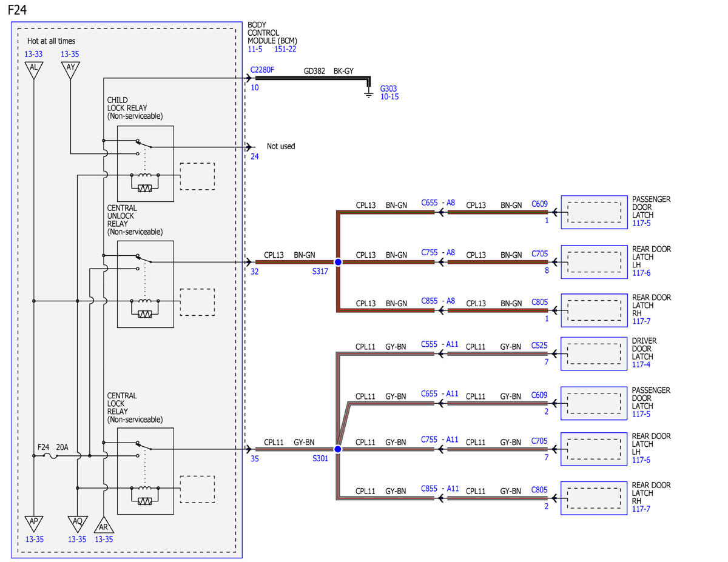Open BCM page reference 151-22
Viewport: 728px width, 562px height.
285,49
